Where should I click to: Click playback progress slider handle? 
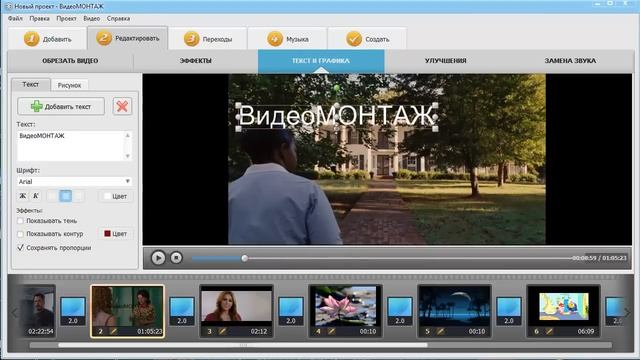tap(244, 258)
